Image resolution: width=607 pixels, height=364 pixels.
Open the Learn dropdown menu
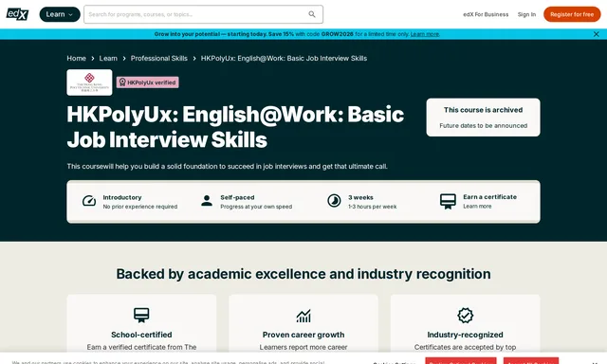(60, 14)
